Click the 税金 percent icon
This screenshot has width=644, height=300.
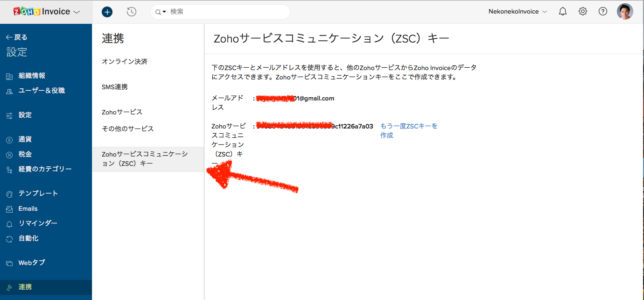(9, 155)
